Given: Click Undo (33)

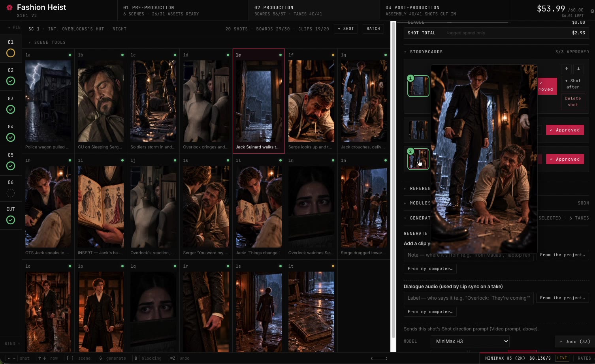Looking at the screenshot, I should click(x=574, y=341).
